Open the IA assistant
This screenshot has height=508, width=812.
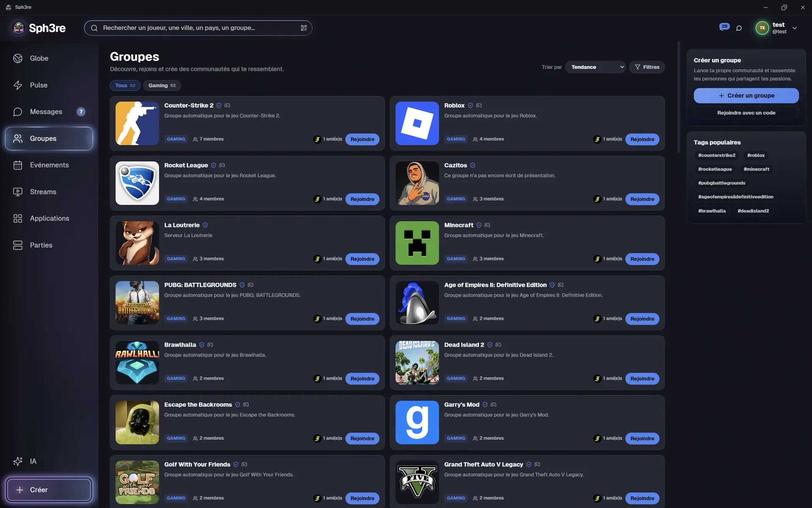pos(49,461)
